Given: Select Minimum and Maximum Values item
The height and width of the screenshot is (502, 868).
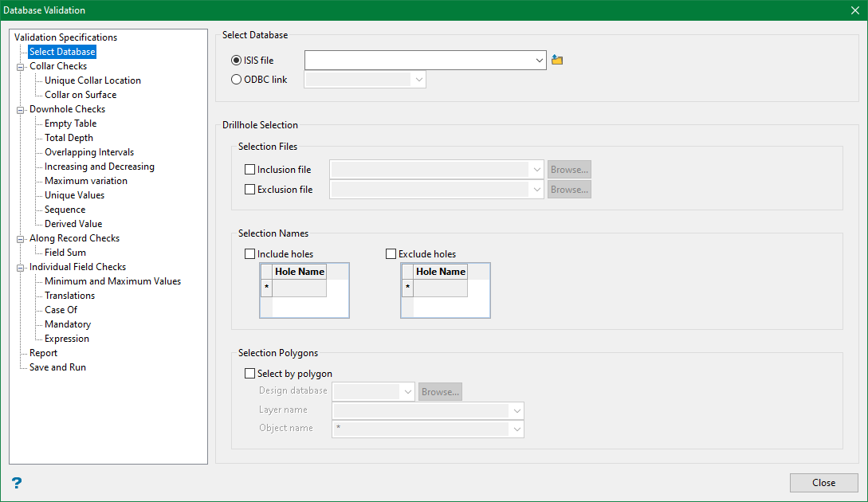Looking at the screenshot, I should (x=112, y=281).
